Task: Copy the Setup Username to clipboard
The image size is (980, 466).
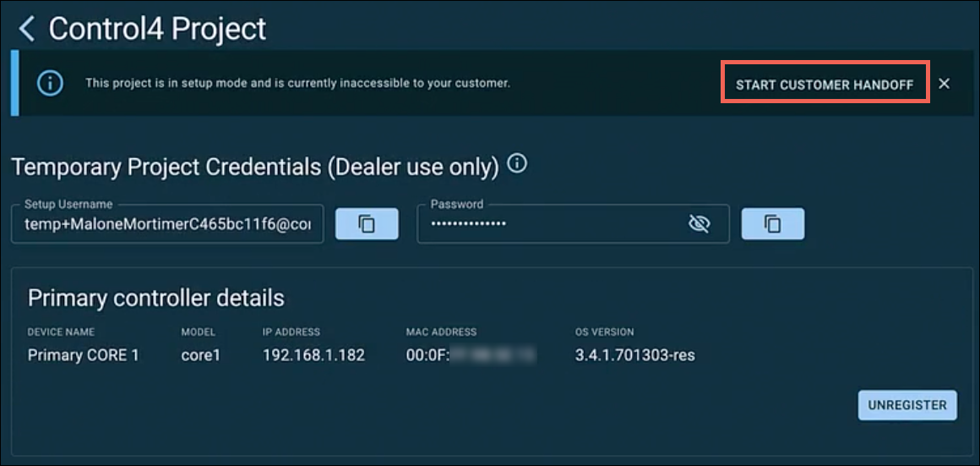Action: click(x=367, y=224)
